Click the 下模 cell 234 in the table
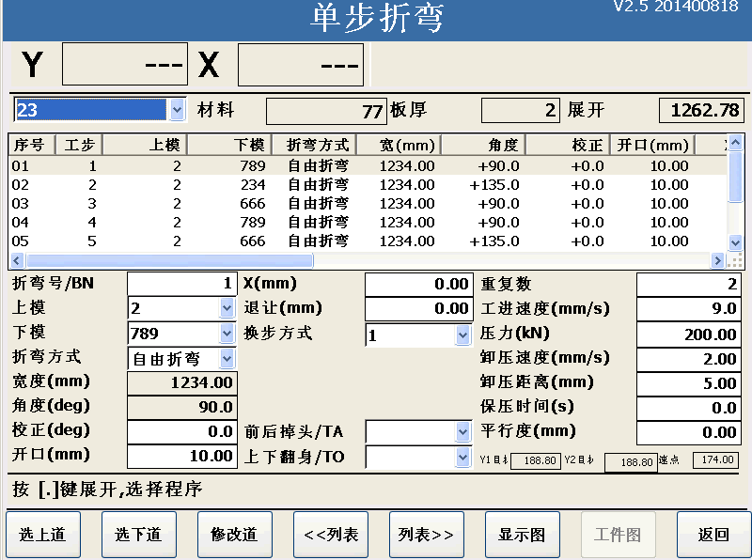Image resolution: width=752 pixels, height=560 pixels. pyautogui.click(x=253, y=184)
